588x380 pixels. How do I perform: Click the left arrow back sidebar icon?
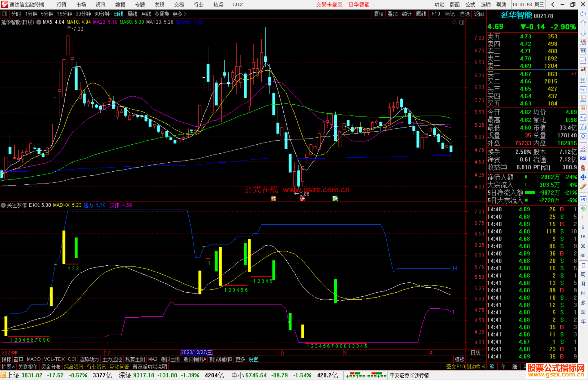pyautogui.click(x=583, y=14)
